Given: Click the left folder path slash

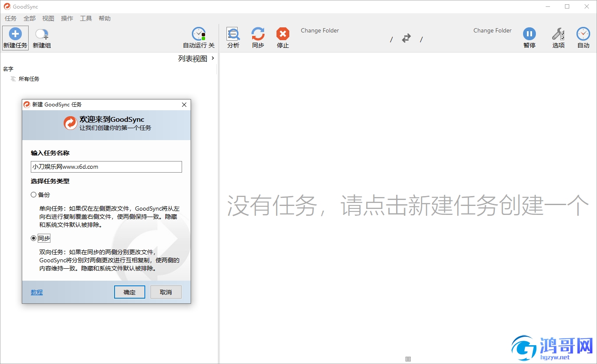Looking at the screenshot, I should (391, 40).
